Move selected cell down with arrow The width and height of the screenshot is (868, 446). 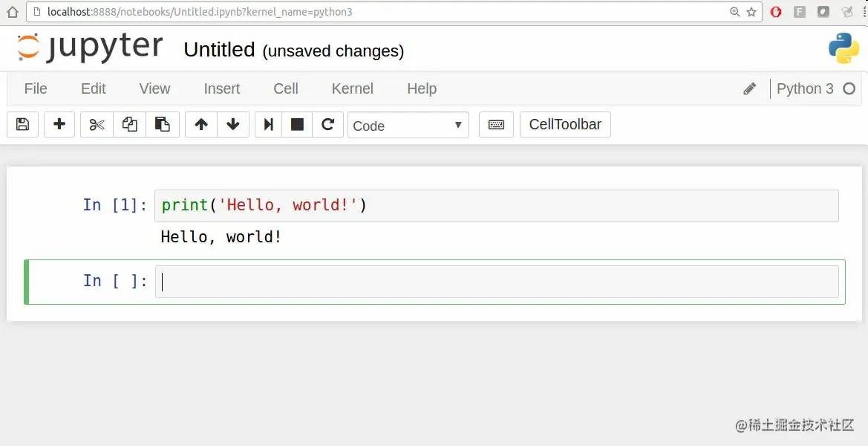233,125
